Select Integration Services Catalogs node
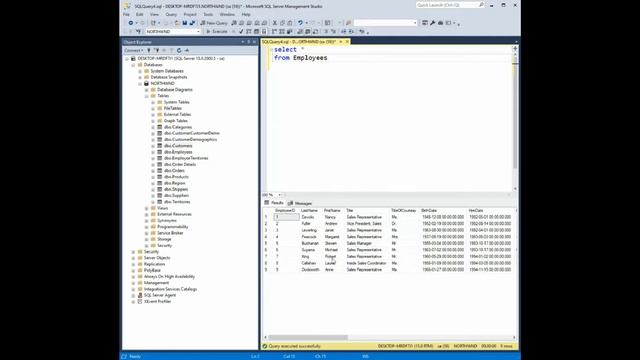Image resolution: width=640 pixels, height=360 pixels. (x=170, y=289)
